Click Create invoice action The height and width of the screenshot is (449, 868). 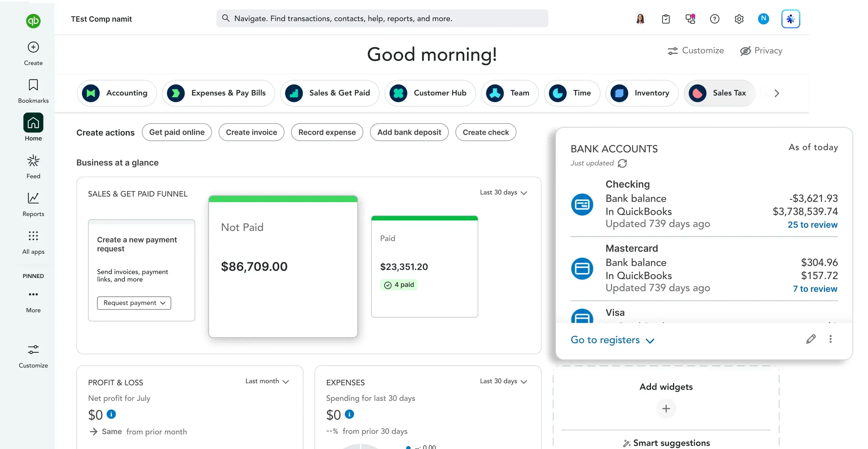point(251,132)
